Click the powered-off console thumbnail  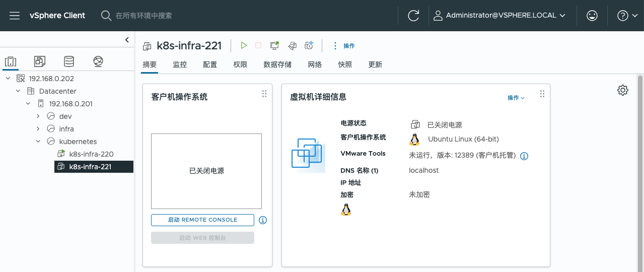pyautogui.click(x=206, y=171)
